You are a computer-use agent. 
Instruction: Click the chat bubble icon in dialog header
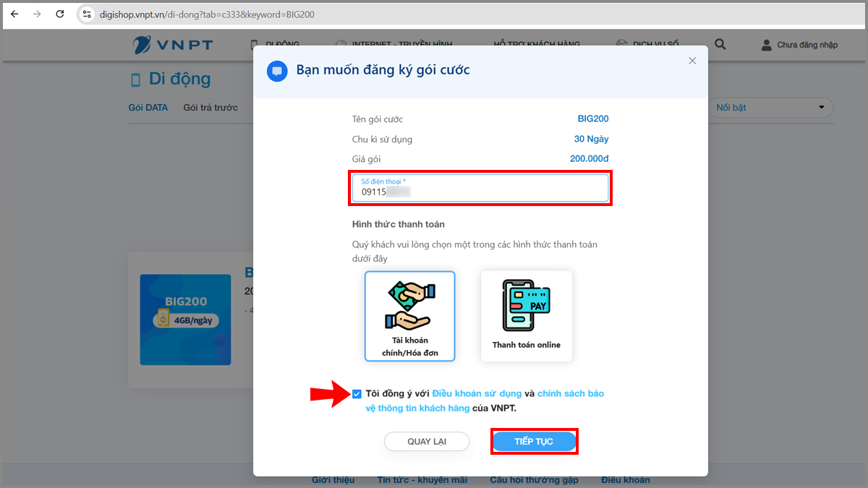[277, 71]
